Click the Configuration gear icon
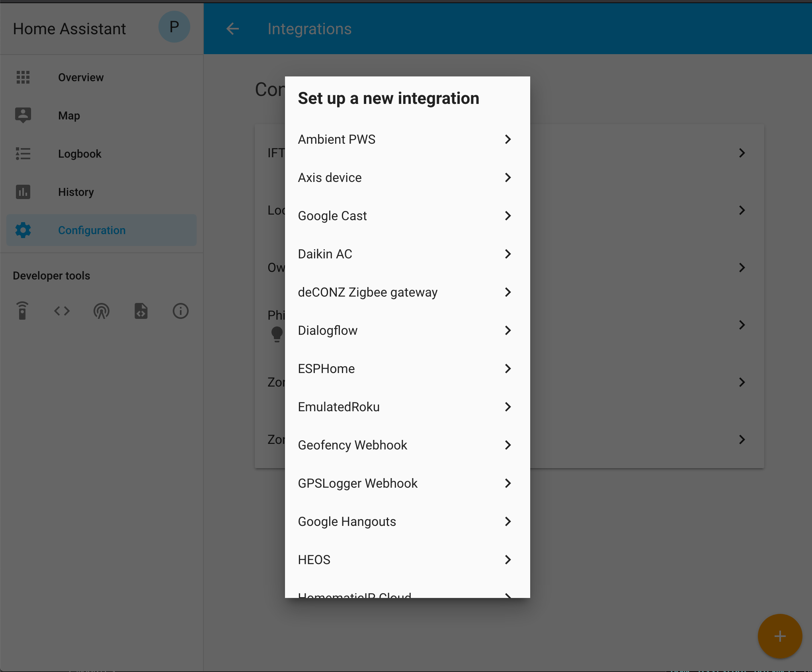 tap(23, 230)
